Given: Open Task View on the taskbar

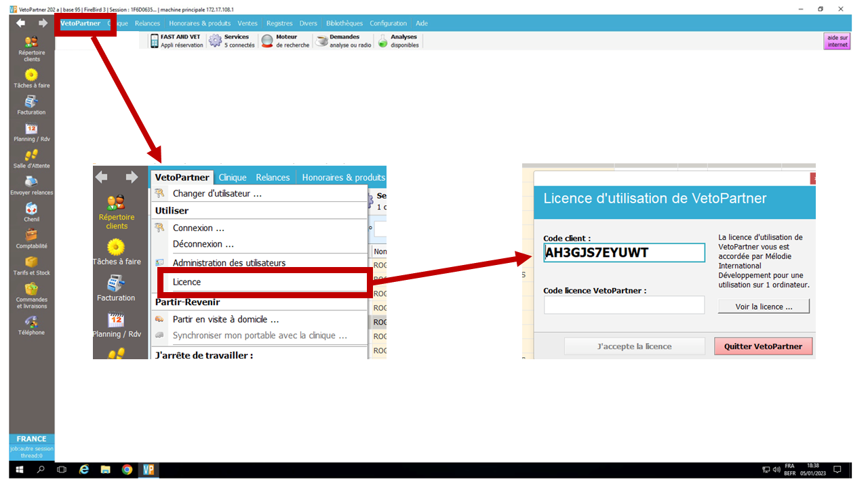Looking at the screenshot, I should [x=62, y=469].
